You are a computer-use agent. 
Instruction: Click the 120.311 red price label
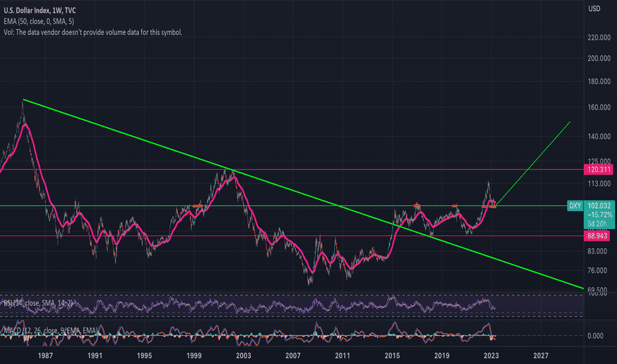click(x=599, y=169)
